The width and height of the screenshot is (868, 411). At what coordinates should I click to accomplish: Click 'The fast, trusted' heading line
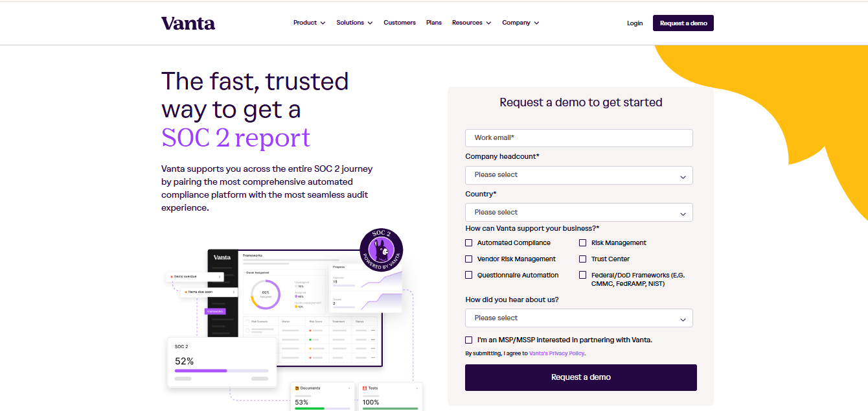tap(255, 81)
